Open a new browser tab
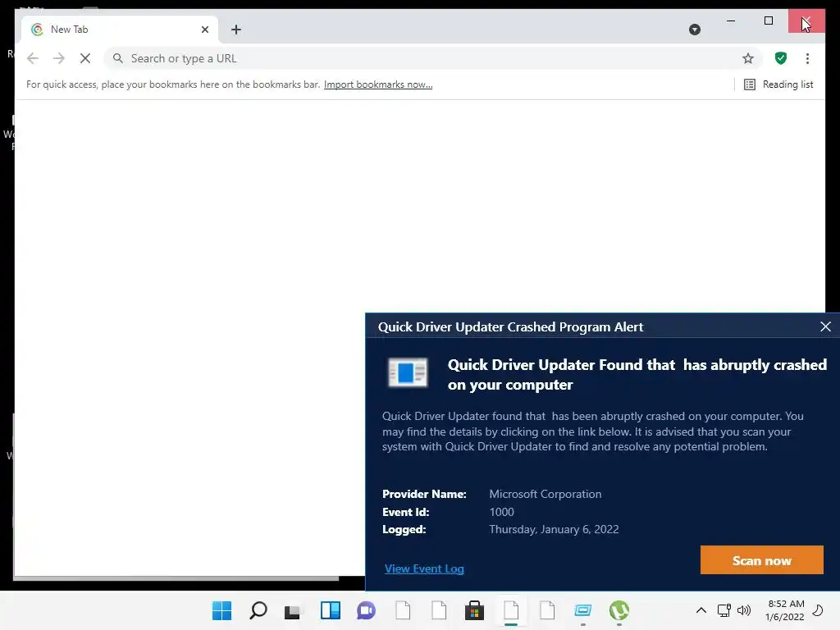840x630 pixels. (x=236, y=30)
